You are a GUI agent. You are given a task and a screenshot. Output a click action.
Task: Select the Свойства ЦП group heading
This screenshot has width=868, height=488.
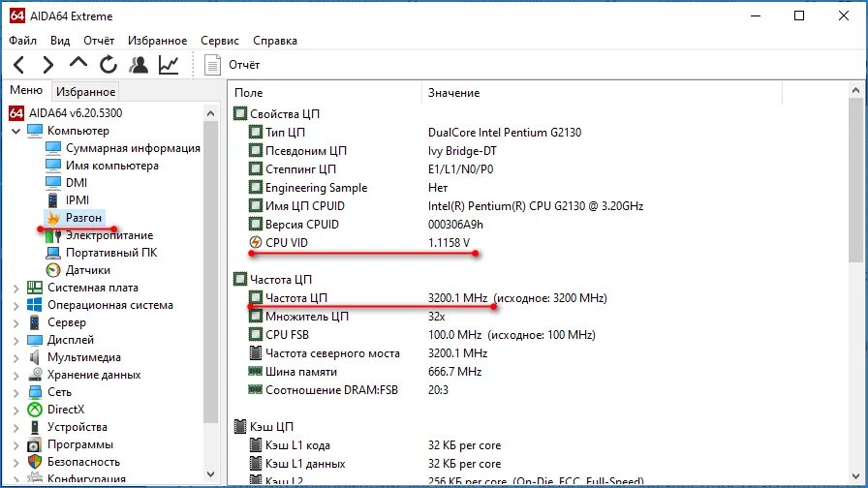pos(285,114)
